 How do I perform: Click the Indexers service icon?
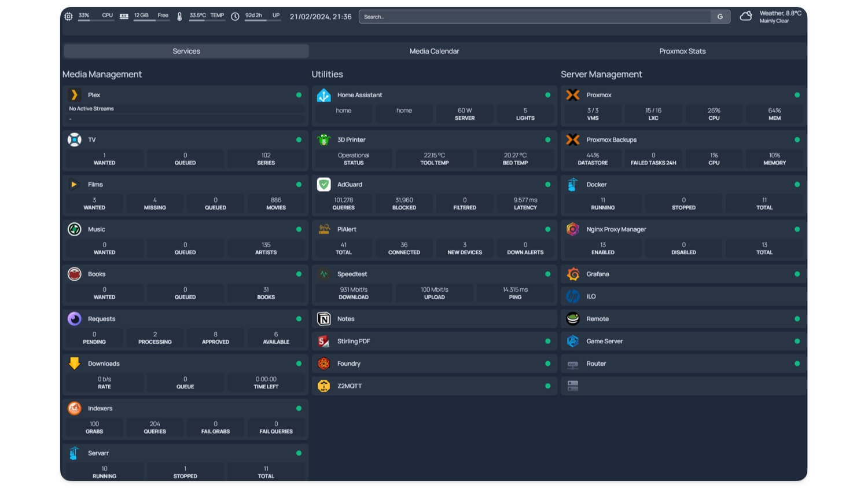click(74, 408)
